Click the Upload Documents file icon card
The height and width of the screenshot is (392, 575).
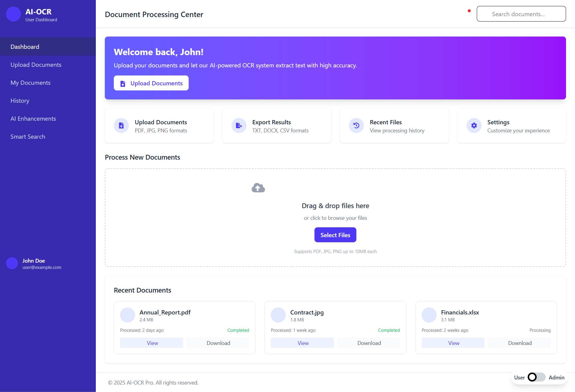(121, 125)
